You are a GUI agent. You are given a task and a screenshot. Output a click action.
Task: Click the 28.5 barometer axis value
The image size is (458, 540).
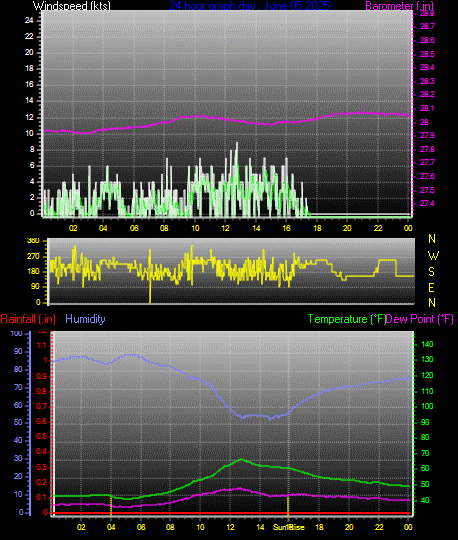[x=427, y=54]
